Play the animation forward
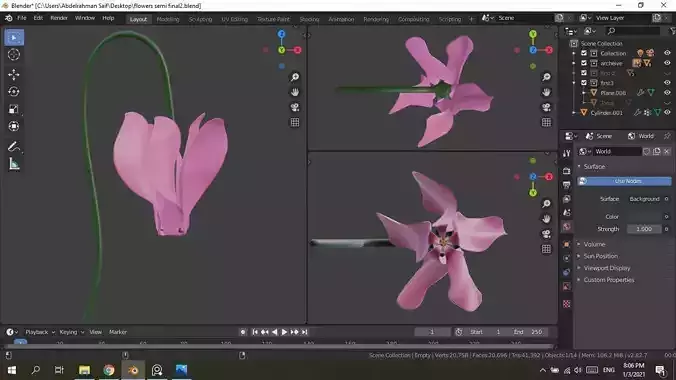The width and height of the screenshot is (676, 380). pyautogui.click(x=284, y=332)
